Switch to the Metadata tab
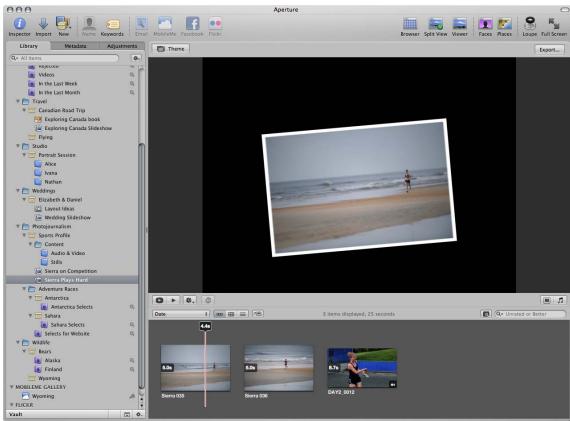Screen dimensions: 570x421 75,46
